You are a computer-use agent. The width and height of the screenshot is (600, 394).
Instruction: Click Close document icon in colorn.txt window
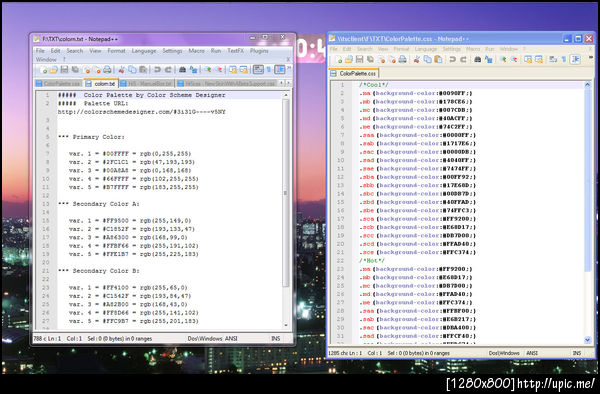pos(86,70)
